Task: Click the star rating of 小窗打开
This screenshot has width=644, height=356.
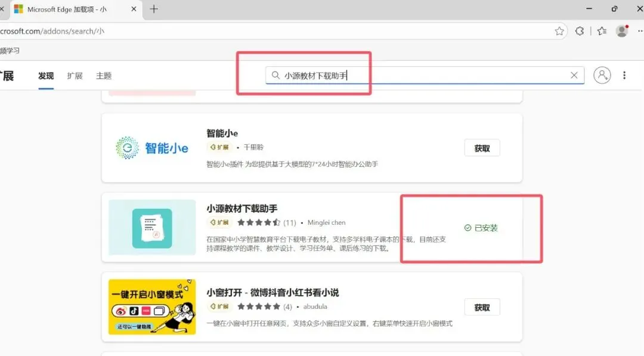Action: coord(259,307)
